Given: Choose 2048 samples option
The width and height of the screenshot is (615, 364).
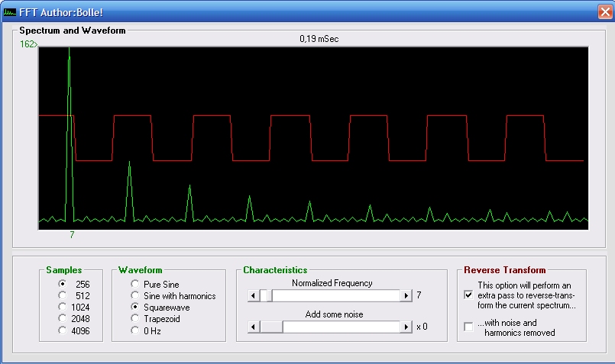Looking at the screenshot, I should [63, 318].
